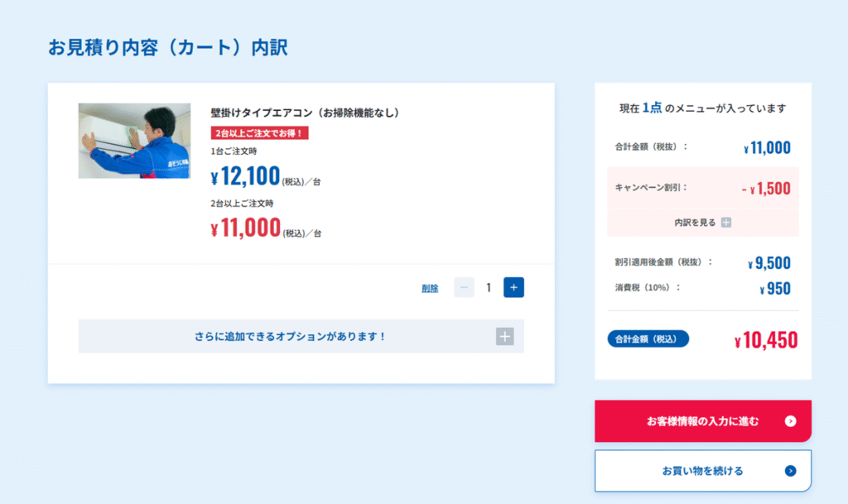The width and height of the screenshot is (848, 504).
Task: Increase quantity with the blue plus button
Action: pyautogui.click(x=513, y=287)
